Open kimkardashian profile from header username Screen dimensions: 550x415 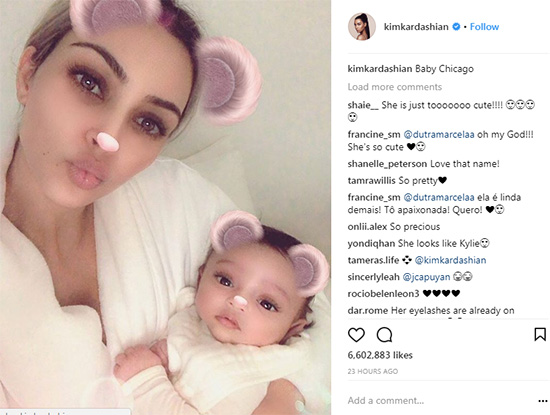click(x=416, y=27)
